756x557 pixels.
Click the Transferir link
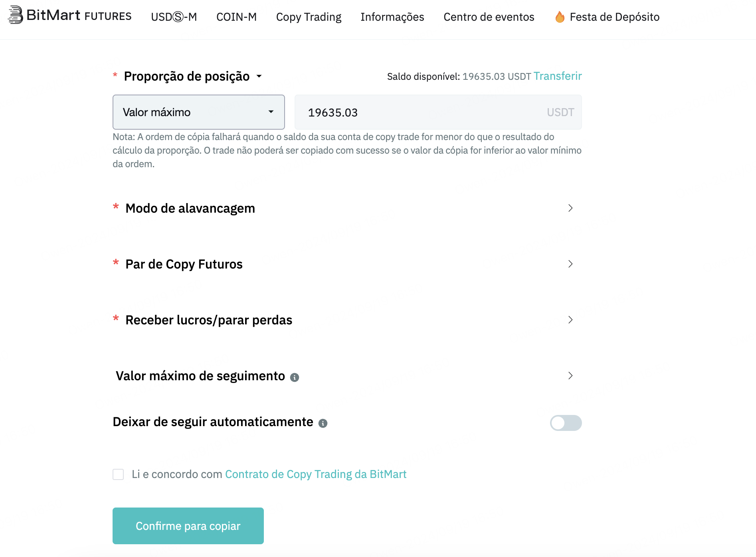tap(558, 76)
